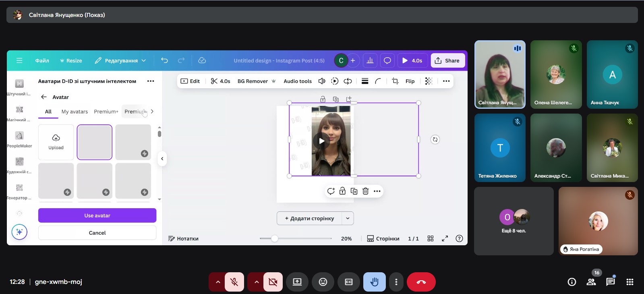Expand the add page options chevron
The width and height of the screenshot is (644, 294).
point(348,218)
